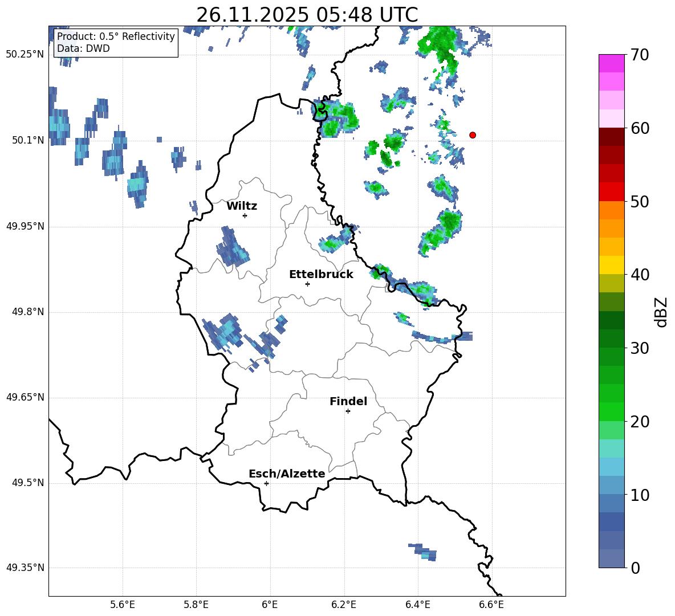The width and height of the screenshot is (675, 616).
Task: Click the bright green colorbar band at 20
Action: 611,411
